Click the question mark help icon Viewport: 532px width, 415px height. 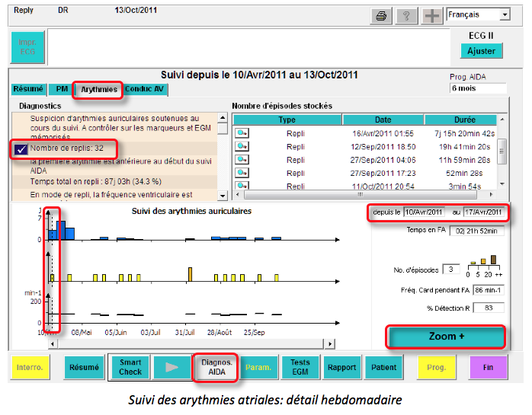407,16
